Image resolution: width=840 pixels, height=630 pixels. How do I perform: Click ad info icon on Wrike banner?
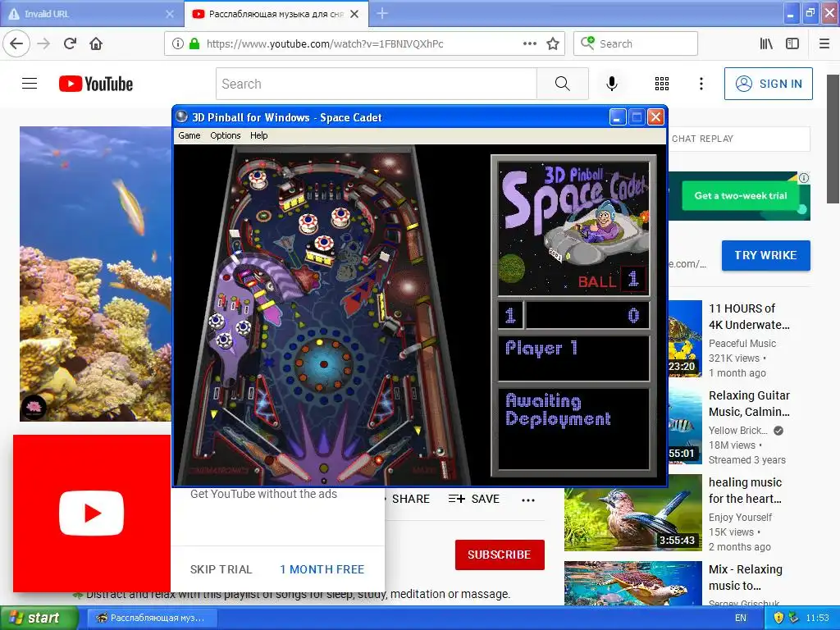pyautogui.click(x=804, y=178)
